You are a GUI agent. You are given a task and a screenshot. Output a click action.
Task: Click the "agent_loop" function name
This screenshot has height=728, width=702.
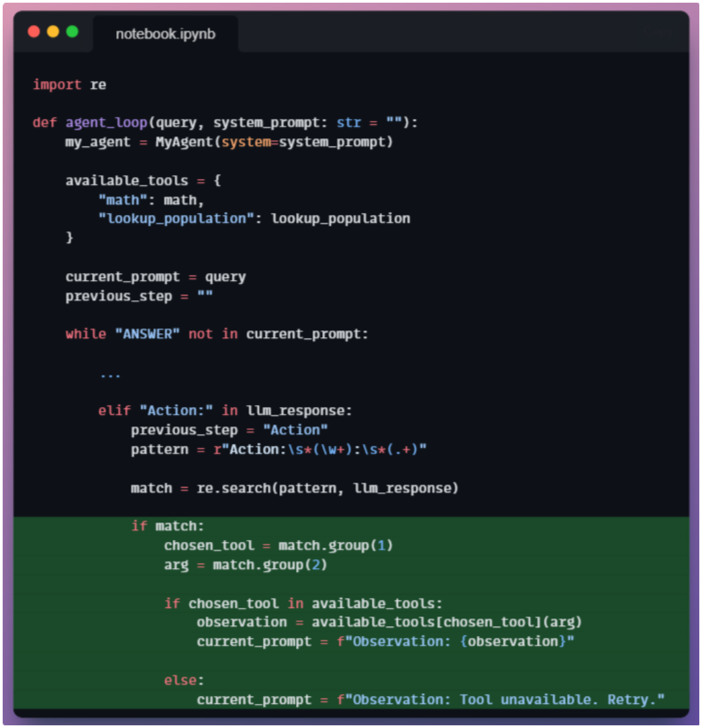[106, 123]
